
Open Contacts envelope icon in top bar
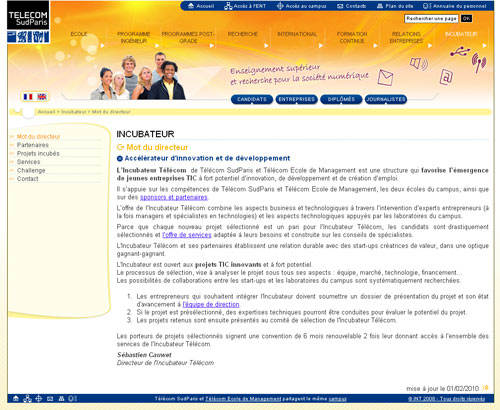(x=340, y=6)
